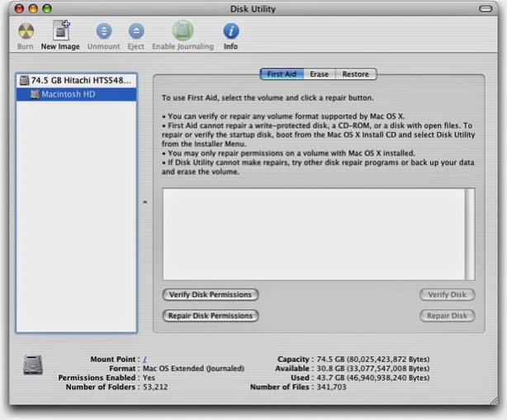
Task: Click the red close window button
Action: (x=19, y=9)
